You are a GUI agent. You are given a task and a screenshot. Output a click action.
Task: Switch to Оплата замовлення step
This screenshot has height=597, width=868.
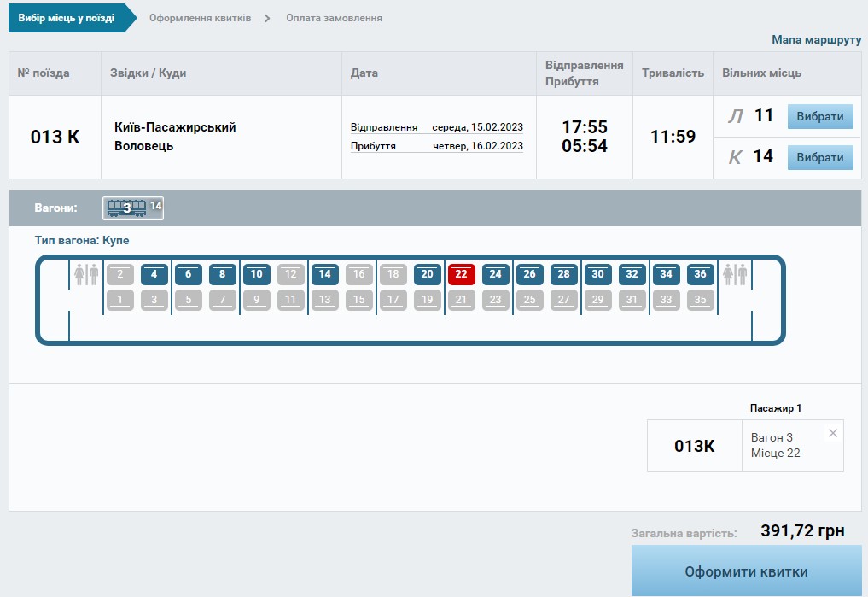334,18
